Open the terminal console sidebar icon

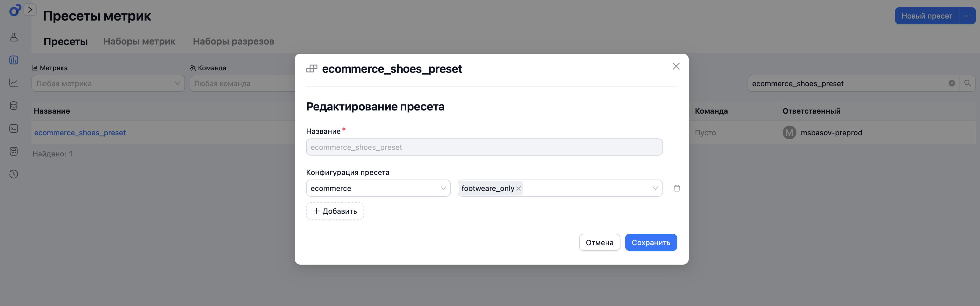(x=14, y=128)
